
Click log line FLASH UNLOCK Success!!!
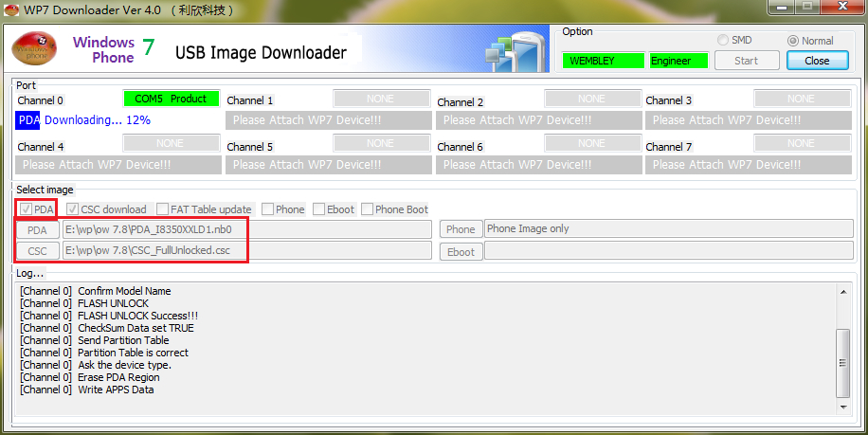coord(109,316)
